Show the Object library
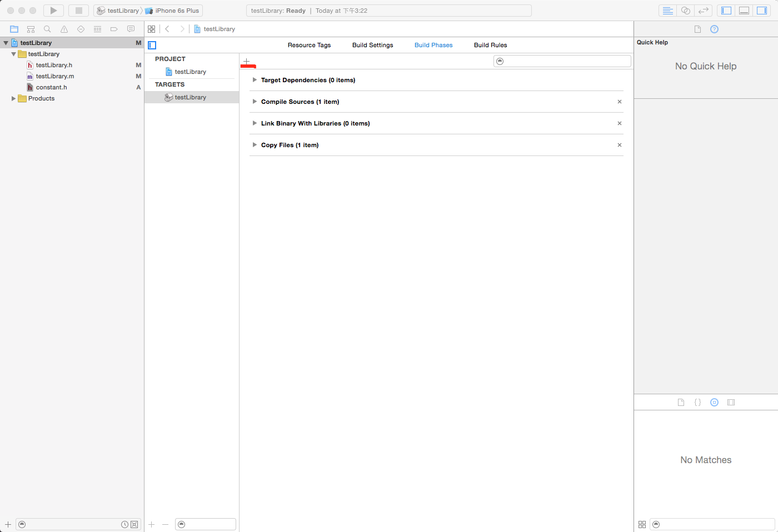Viewport: 778px width, 532px height. pyautogui.click(x=715, y=402)
